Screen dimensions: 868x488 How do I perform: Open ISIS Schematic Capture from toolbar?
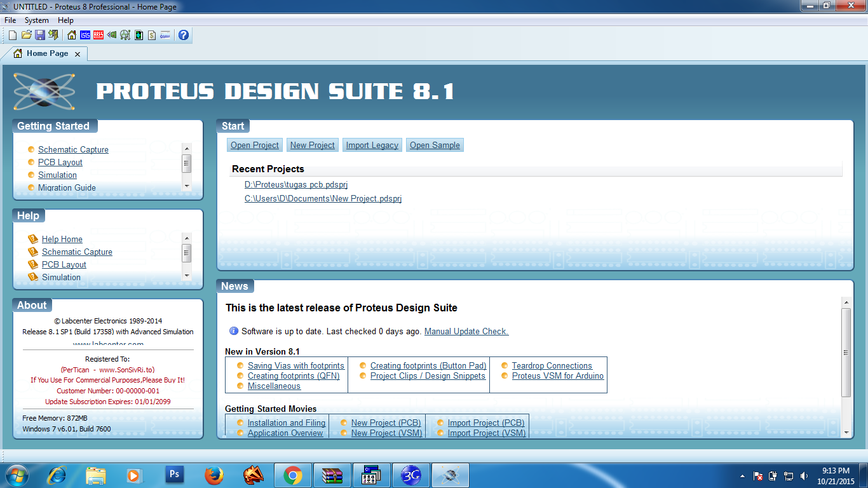click(85, 35)
